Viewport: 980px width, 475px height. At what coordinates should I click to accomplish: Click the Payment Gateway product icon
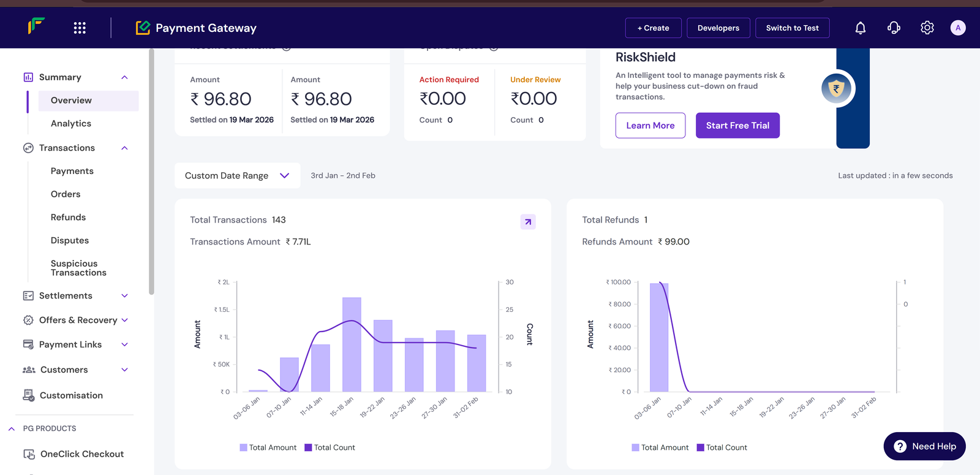[x=143, y=28]
